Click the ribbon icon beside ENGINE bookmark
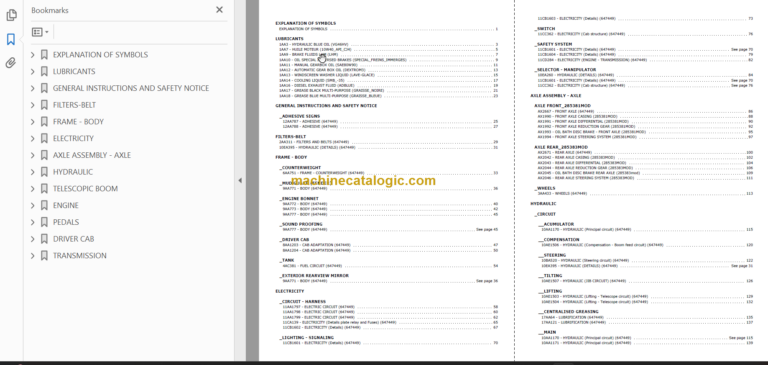Viewport: 768px width, 365px height. [x=44, y=205]
